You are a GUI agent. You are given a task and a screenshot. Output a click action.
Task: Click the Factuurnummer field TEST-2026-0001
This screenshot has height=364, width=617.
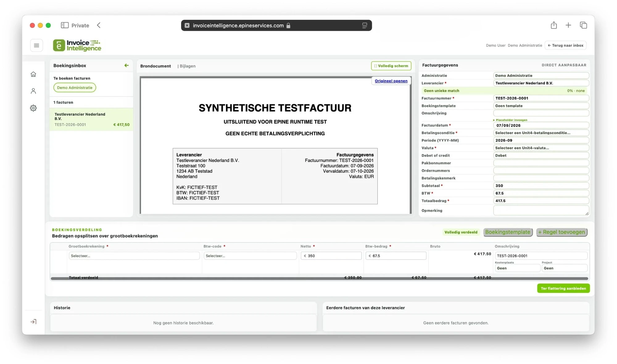[541, 98]
